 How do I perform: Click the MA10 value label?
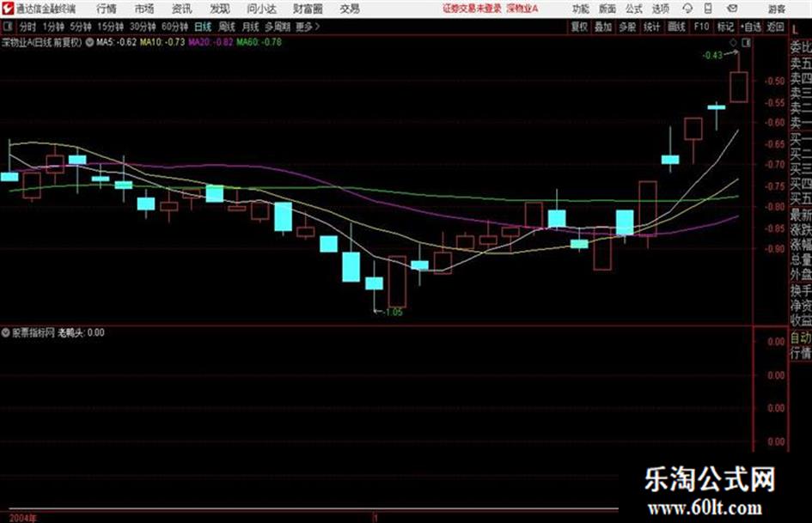(162, 42)
